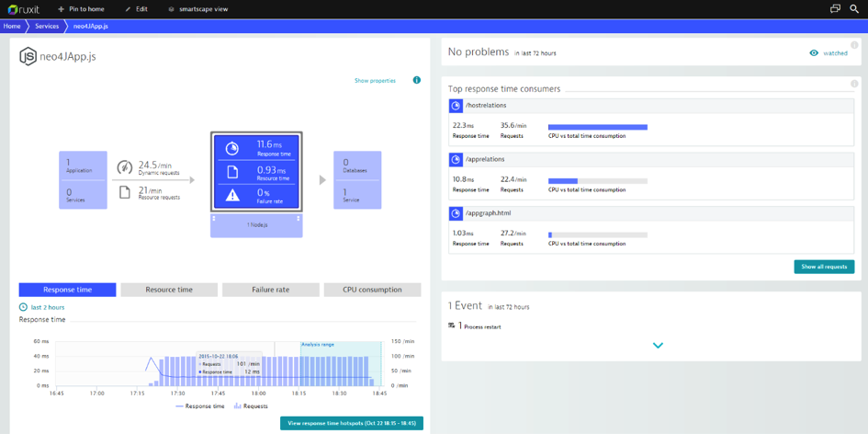
Task: Click the 0.93 ms resource time value
Action: (271, 169)
